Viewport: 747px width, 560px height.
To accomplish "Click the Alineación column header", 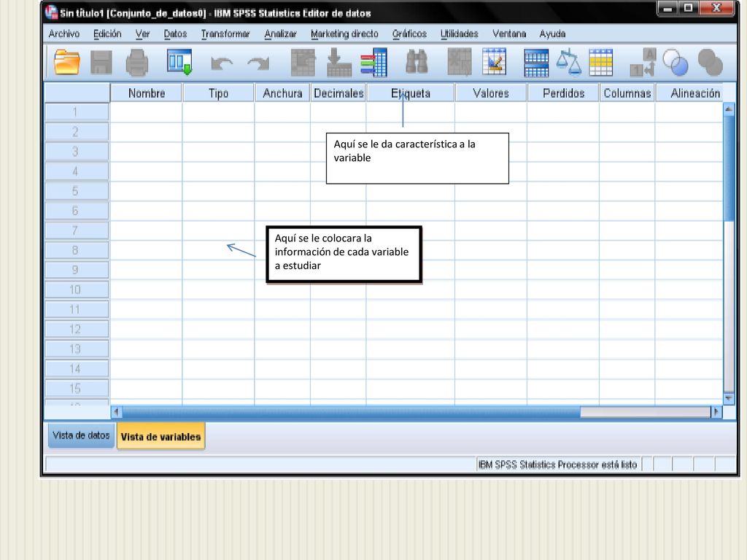I will tap(689, 93).
